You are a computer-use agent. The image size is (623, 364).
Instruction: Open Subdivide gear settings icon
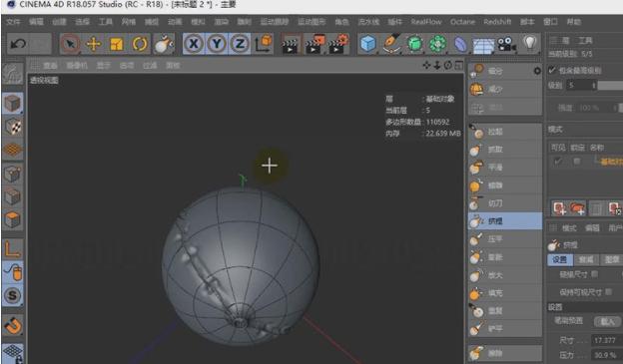pyautogui.click(x=537, y=71)
